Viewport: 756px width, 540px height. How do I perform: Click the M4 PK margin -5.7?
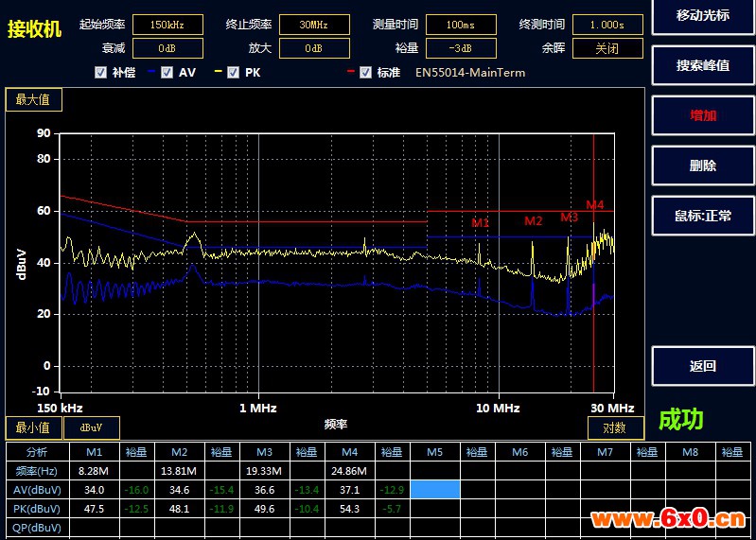pos(392,509)
